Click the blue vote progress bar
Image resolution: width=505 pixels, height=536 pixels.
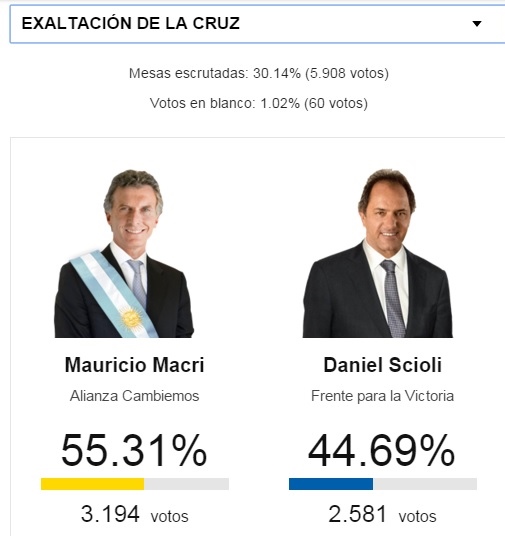(331, 484)
